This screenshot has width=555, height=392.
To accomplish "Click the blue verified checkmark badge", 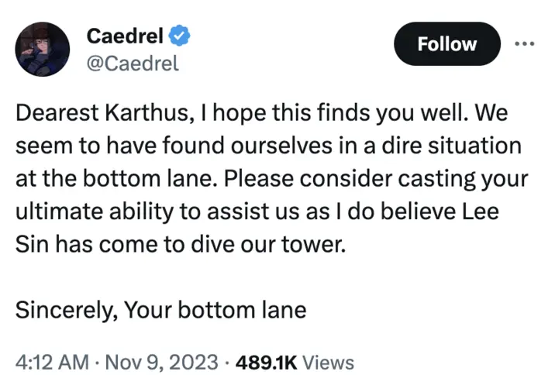I will coord(179,36).
